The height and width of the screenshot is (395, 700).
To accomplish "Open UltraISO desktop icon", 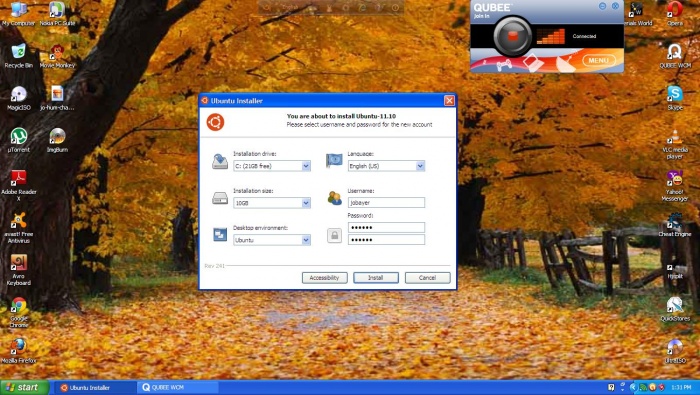I will [675, 351].
